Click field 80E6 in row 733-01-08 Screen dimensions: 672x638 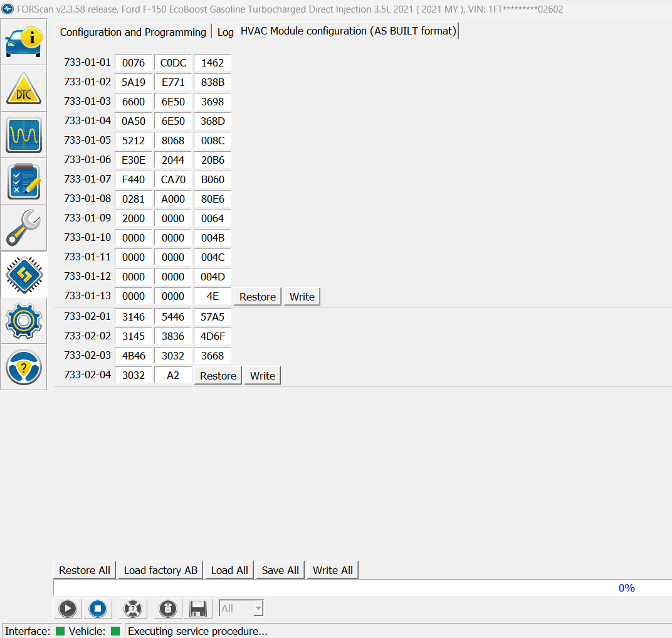coord(213,199)
